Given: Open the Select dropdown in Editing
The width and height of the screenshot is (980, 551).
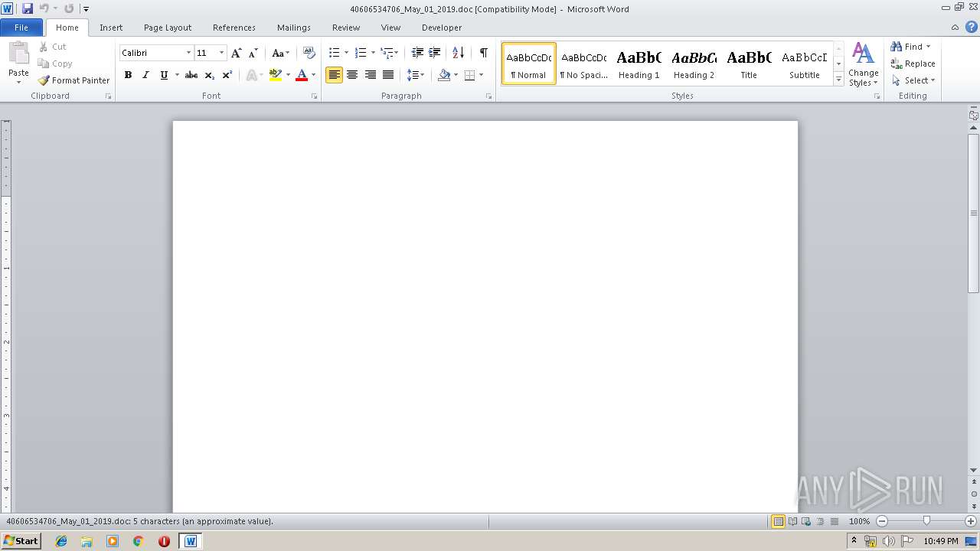Looking at the screenshot, I should pyautogui.click(x=913, y=80).
